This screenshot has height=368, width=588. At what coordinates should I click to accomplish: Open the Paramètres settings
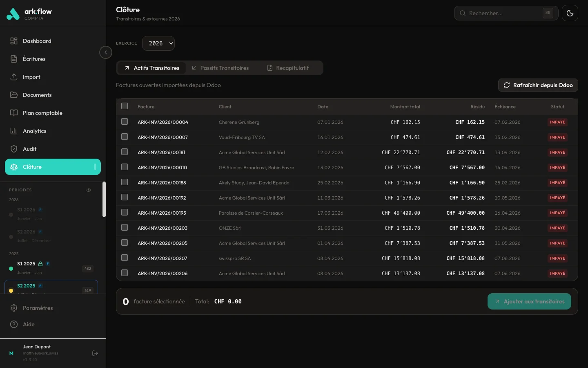click(38, 308)
